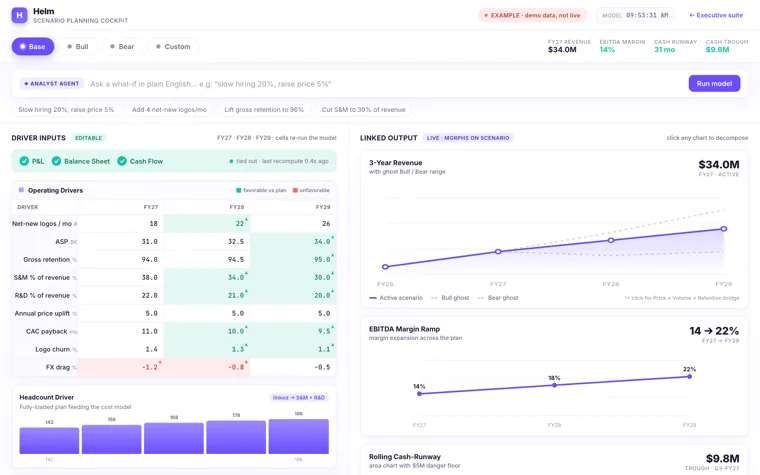This screenshot has height=475, width=760.
Task: Click the 14% EBITDA margin point
Action: coord(419,394)
